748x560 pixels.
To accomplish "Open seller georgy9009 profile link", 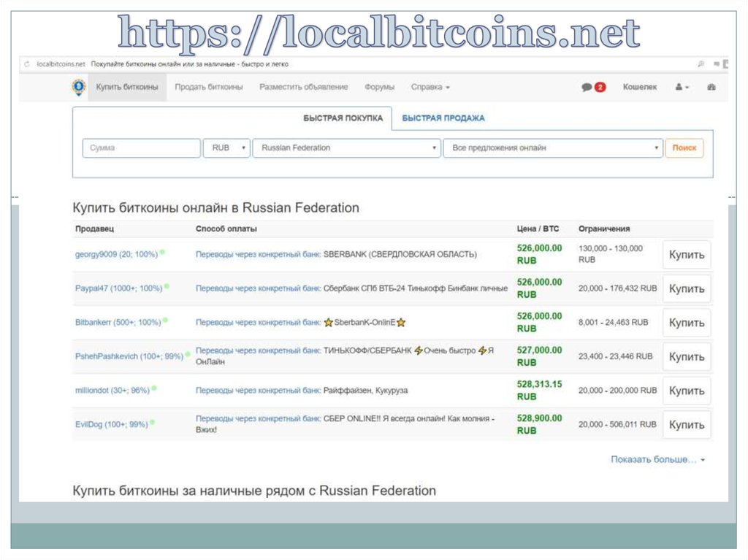I will coord(116,254).
